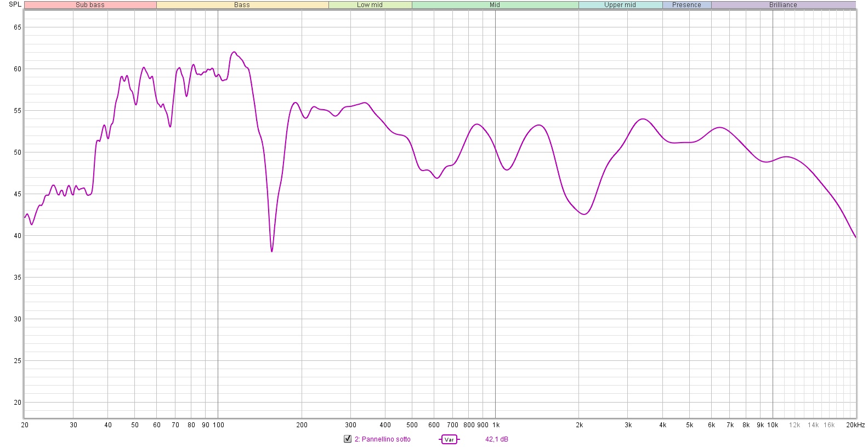Click the 20kHz frequency axis label
This screenshot has width=868, height=447.
[855, 425]
